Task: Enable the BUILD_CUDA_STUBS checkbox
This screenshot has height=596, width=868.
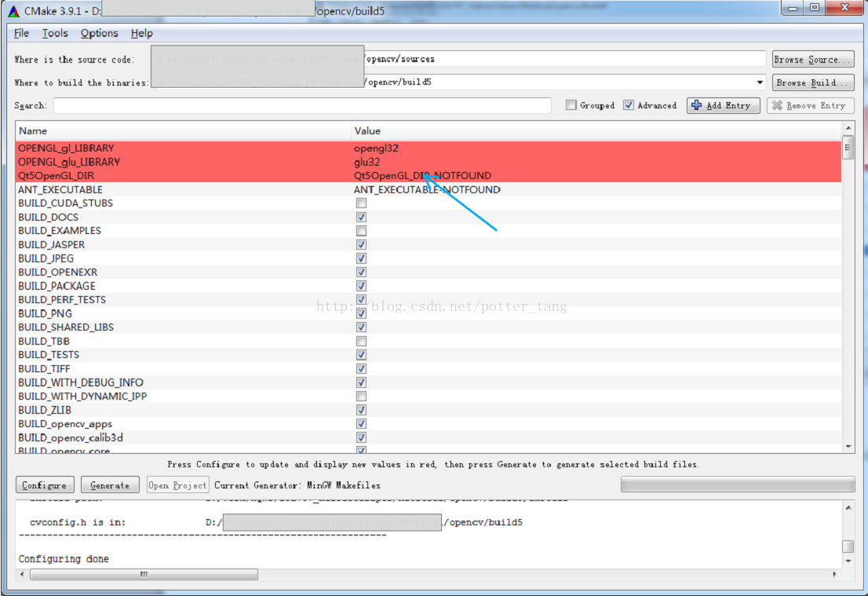Action: [x=361, y=203]
